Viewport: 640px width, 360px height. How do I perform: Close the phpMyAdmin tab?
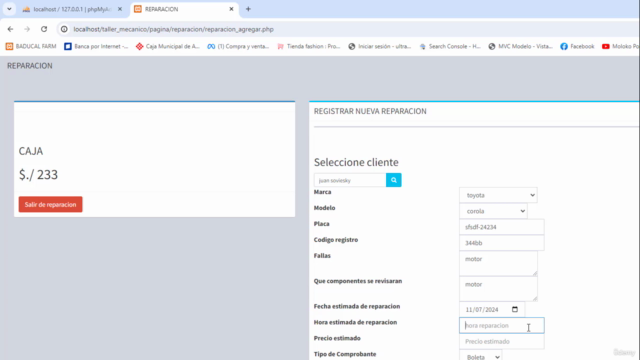(120, 9)
